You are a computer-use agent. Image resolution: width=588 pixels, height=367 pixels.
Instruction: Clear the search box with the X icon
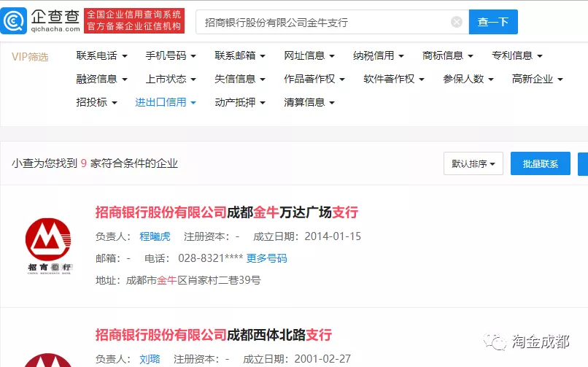coord(457,22)
